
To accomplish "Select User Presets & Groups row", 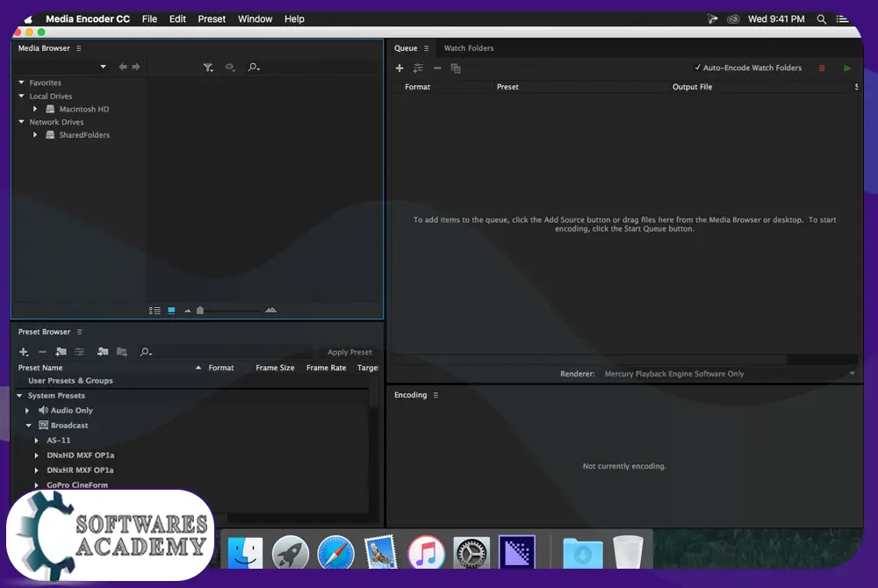I will pos(70,380).
